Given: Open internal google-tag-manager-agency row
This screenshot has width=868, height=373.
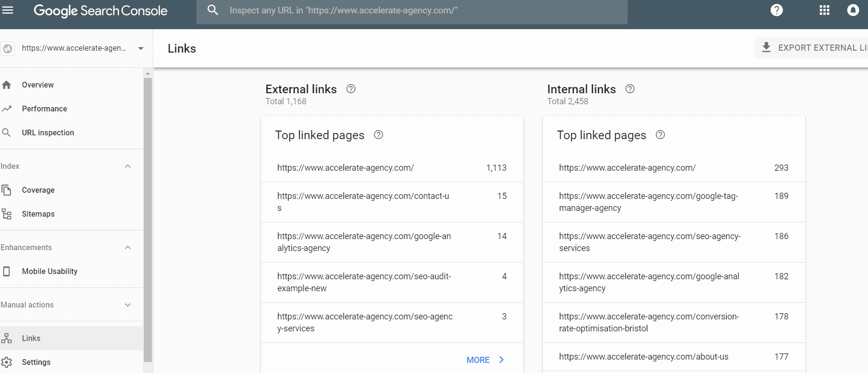Looking at the screenshot, I should (674, 202).
